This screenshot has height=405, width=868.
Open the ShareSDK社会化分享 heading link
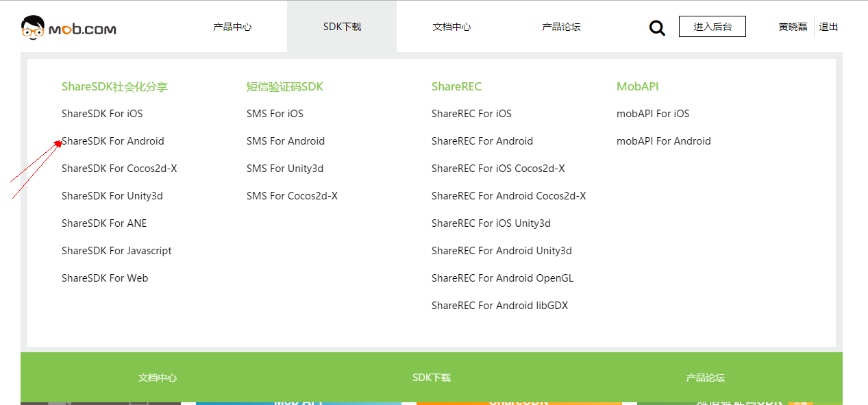[x=114, y=86]
